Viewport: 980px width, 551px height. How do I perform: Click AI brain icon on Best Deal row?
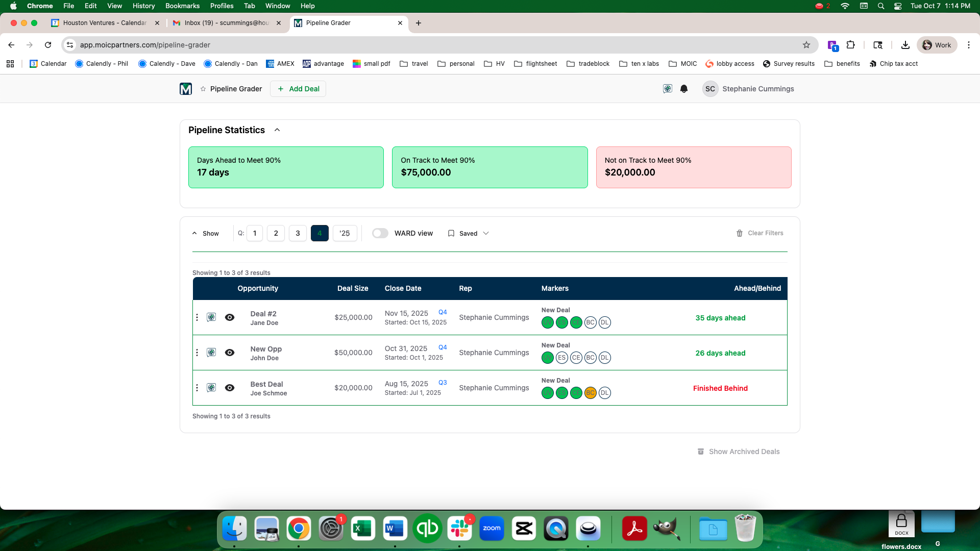211,388
